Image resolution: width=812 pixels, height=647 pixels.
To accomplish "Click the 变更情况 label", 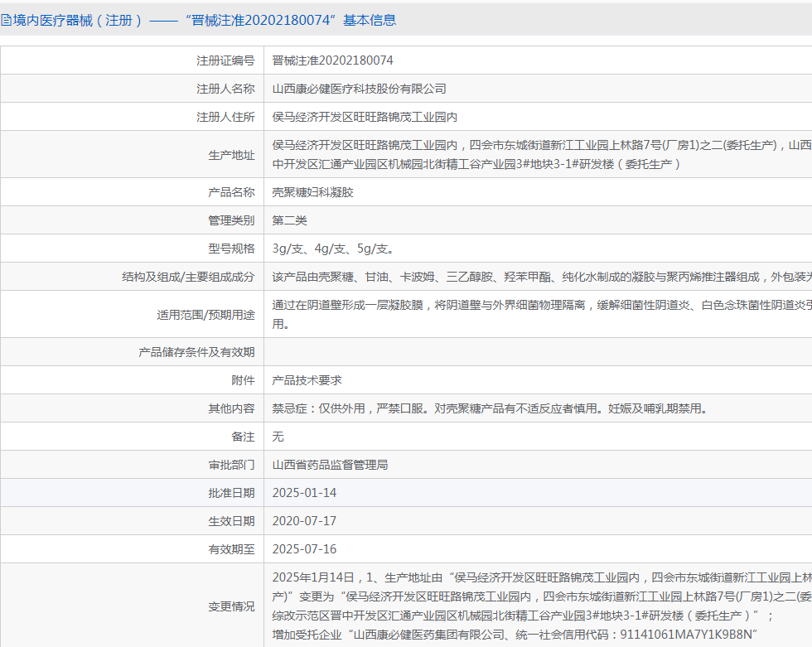I will click(231, 606).
